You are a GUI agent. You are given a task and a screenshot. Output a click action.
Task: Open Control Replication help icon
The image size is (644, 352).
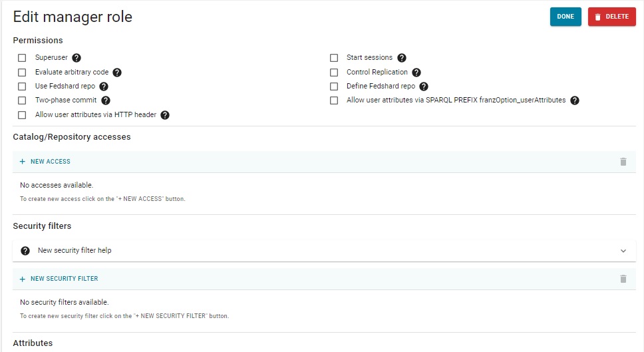pyautogui.click(x=416, y=73)
